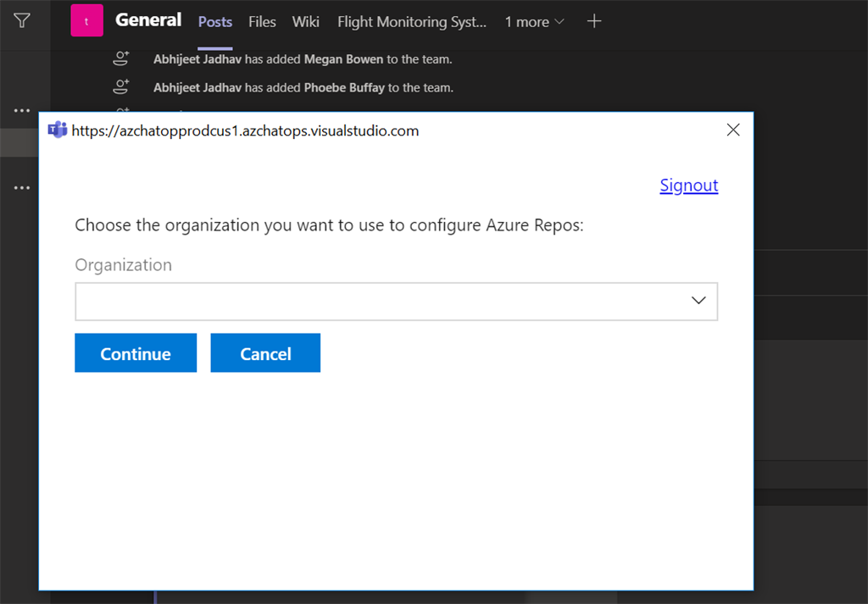Click the Signout link

click(x=688, y=186)
